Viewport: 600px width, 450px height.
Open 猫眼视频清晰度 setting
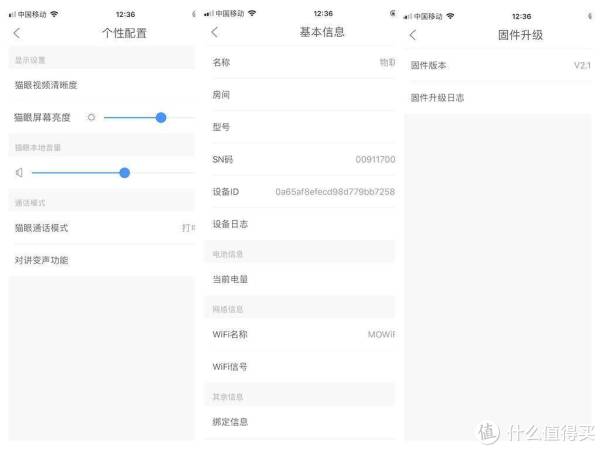tap(100, 86)
